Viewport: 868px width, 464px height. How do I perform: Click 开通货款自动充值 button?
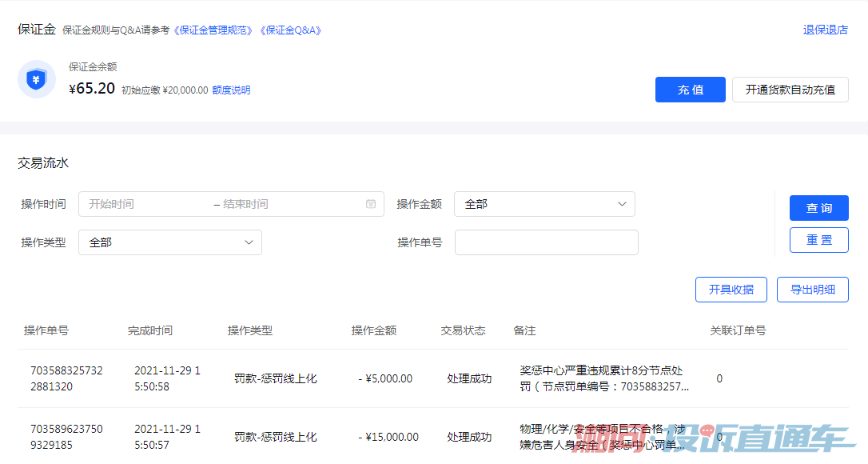click(790, 90)
